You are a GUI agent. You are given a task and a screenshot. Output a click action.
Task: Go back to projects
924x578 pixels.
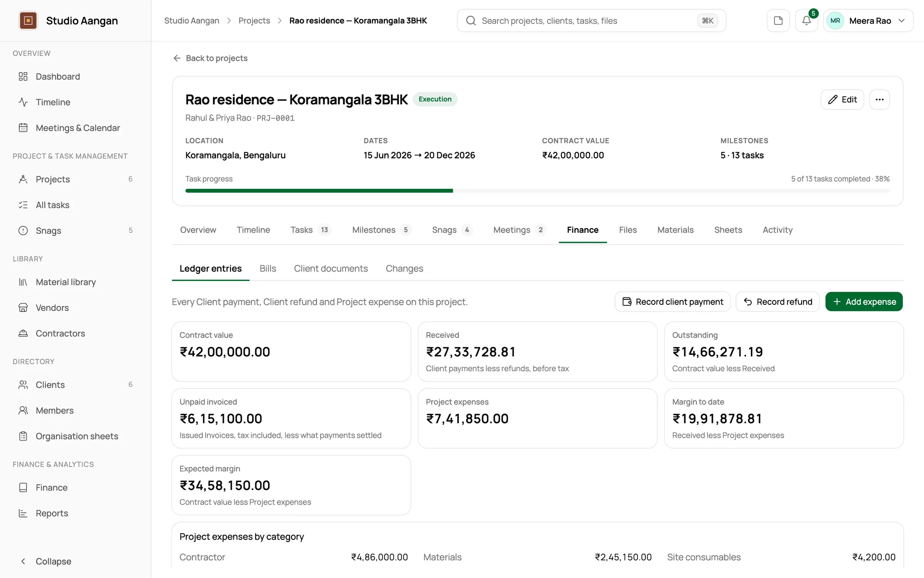point(210,58)
